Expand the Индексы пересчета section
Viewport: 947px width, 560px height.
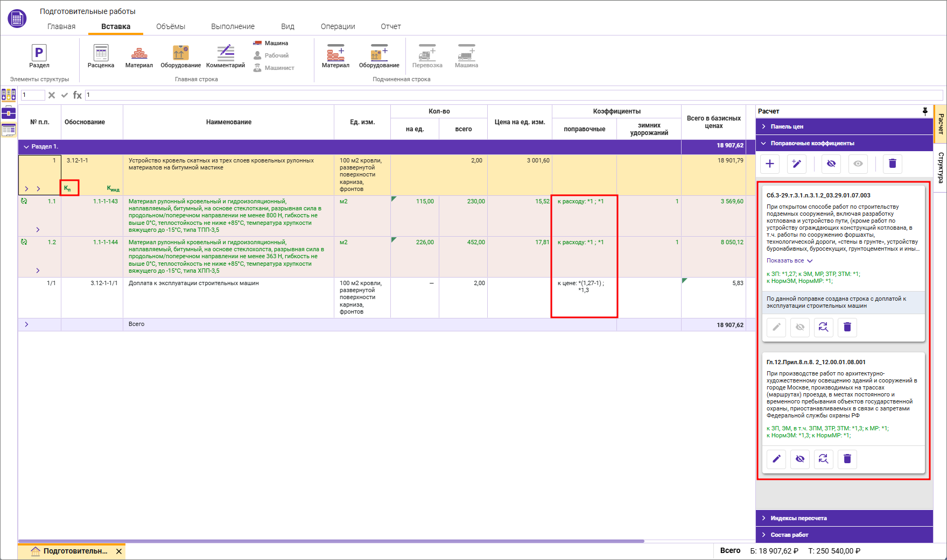pos(798,518)
